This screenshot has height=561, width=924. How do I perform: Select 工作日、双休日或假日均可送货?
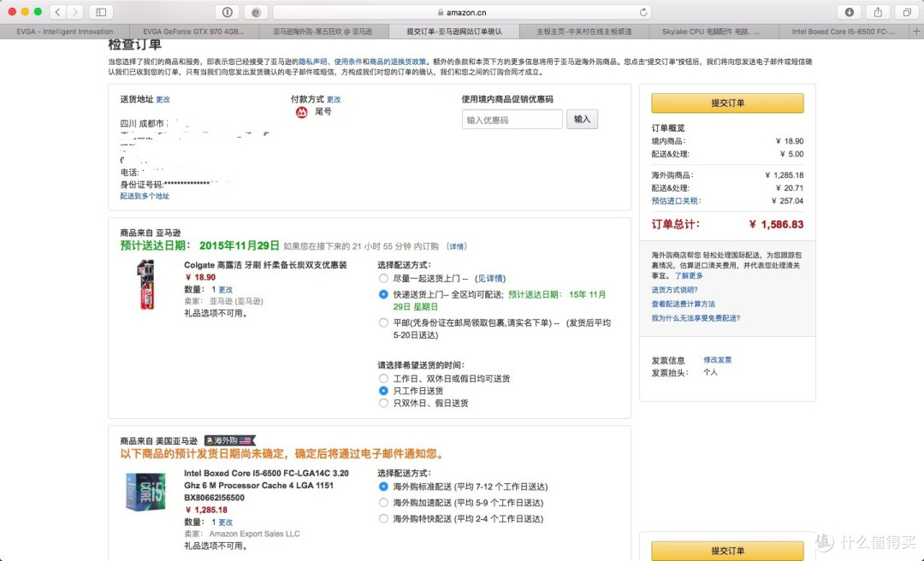[x=383, y=378]
